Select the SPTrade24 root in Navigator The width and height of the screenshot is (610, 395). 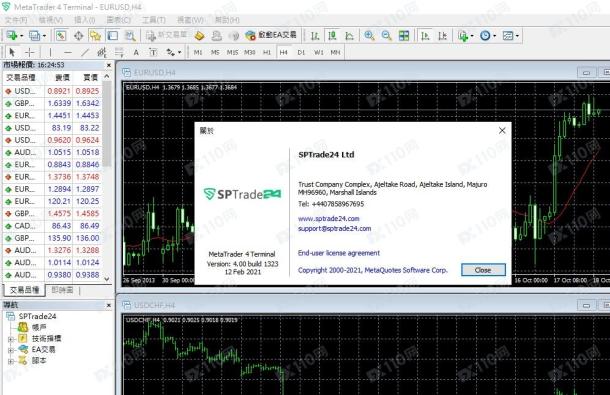[x=37, y=316]
